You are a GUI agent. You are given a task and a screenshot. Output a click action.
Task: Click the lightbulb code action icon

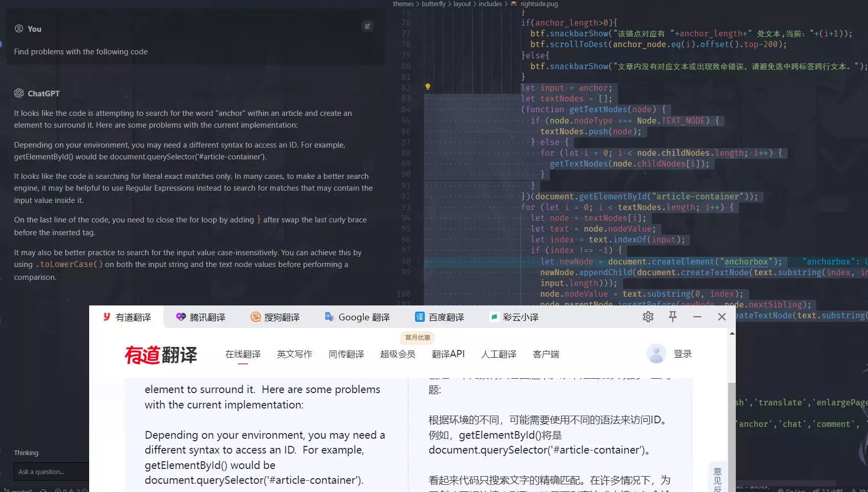click(x=428, y=87)
